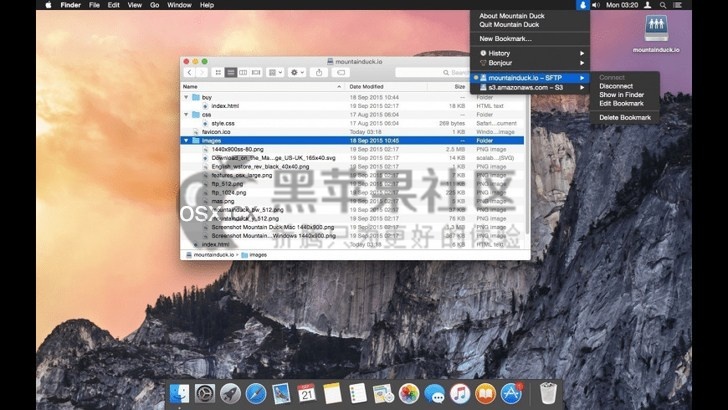Open the action gear dropdown

coord(297,72)
